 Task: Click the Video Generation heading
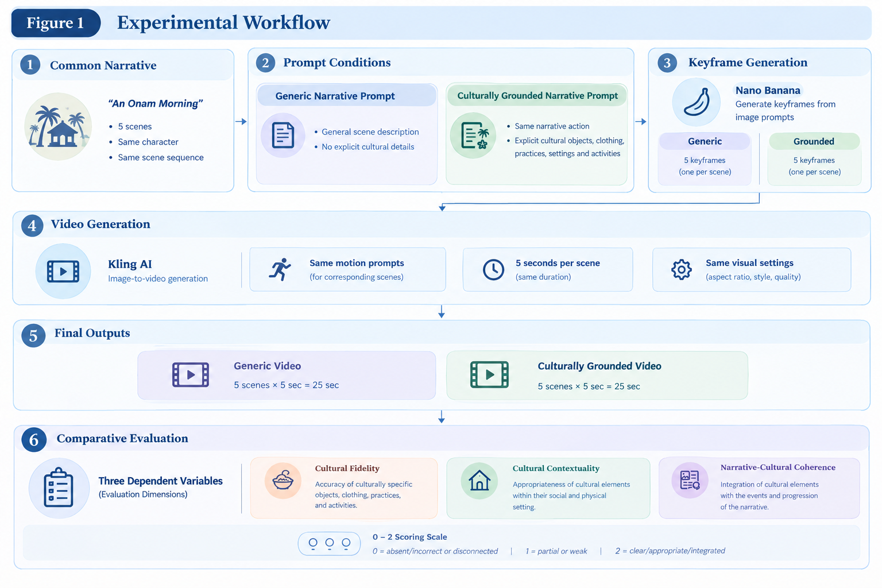(x=100, y=224)
